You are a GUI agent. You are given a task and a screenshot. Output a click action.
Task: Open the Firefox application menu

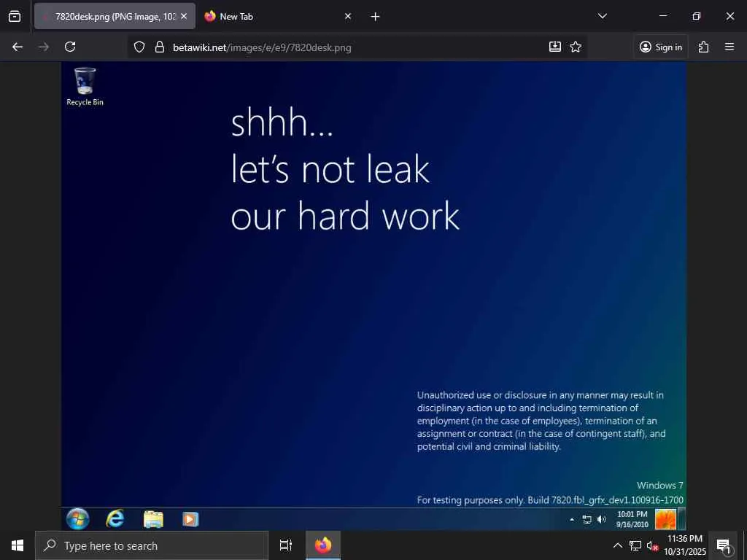pos(729,47)
